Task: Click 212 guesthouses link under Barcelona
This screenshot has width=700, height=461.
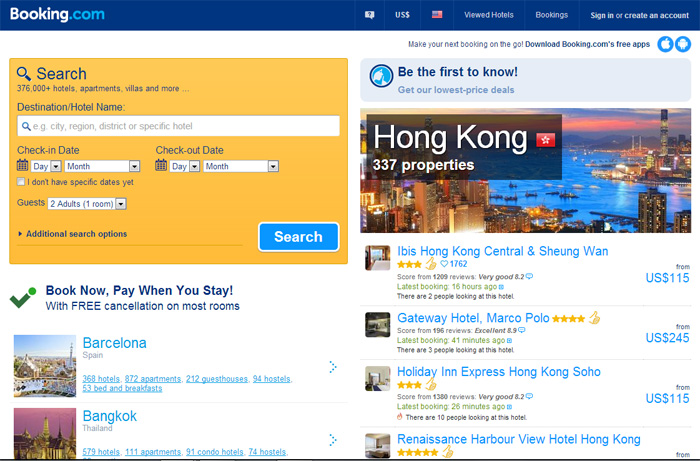Action: point(217,379)
